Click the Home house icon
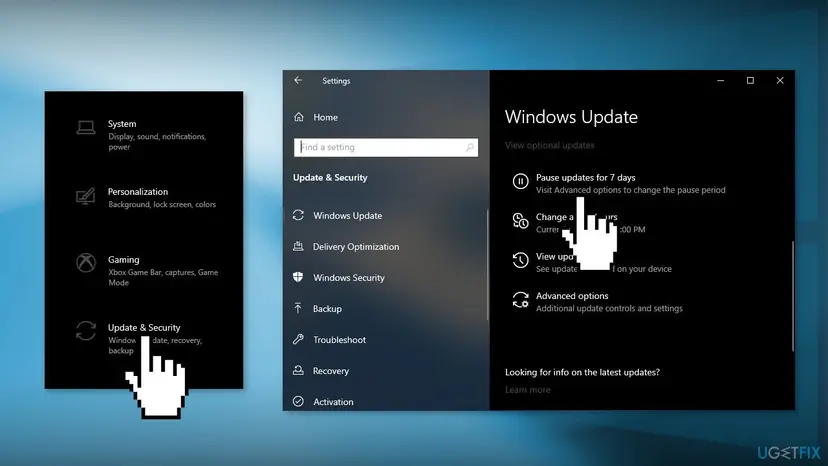The height and width of the screenshot is (466, 828). pos(299,117)
